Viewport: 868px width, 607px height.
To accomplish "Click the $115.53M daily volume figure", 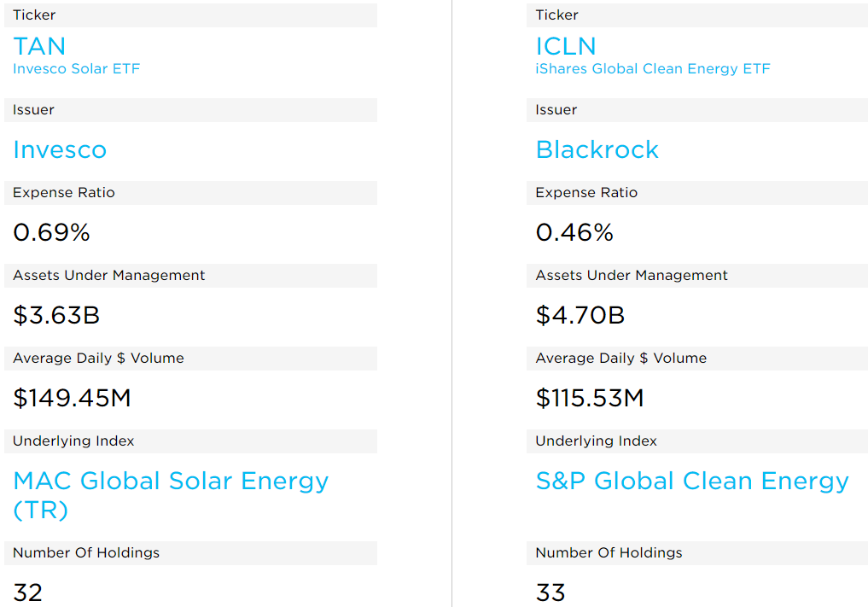I will click(x=590, y=399).
